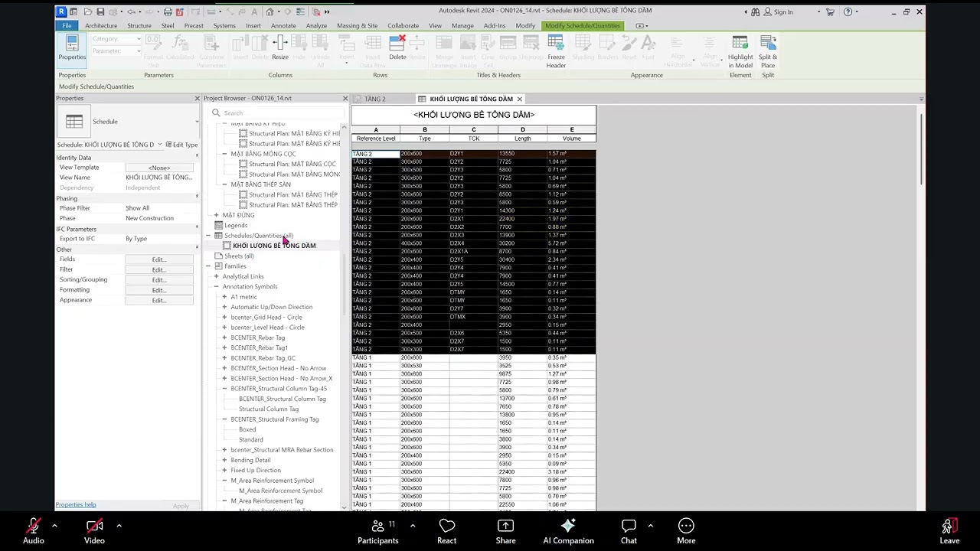Switch to the TẦNG 2 view tab

[x=374, y=99]
